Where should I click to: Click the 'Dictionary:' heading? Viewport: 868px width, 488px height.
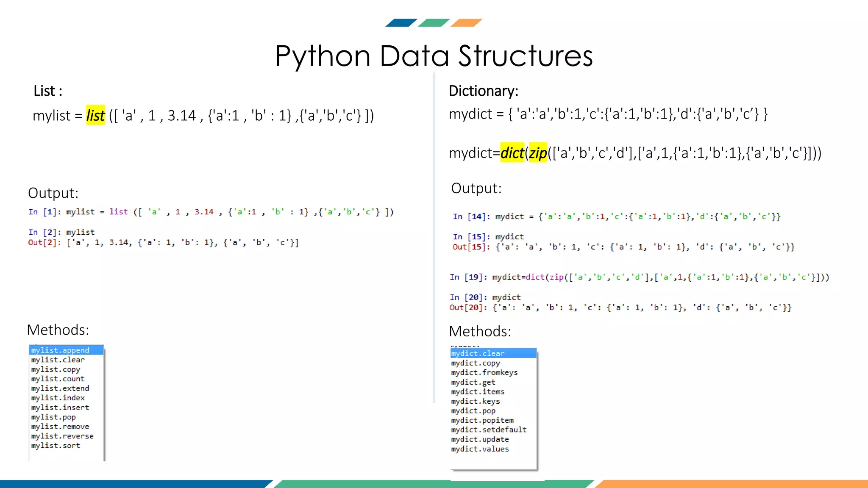point(484,91)
